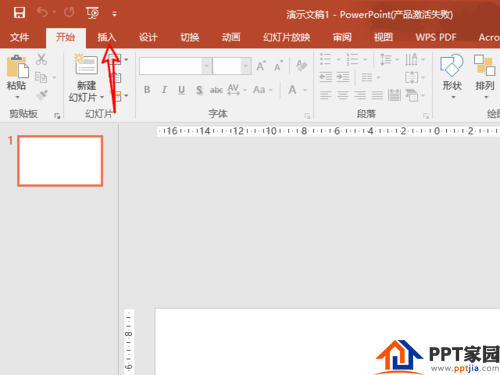500x375 pixels.
Task: Click the New Slide icon
Action: pyautogui.click(x=86, y=64)
